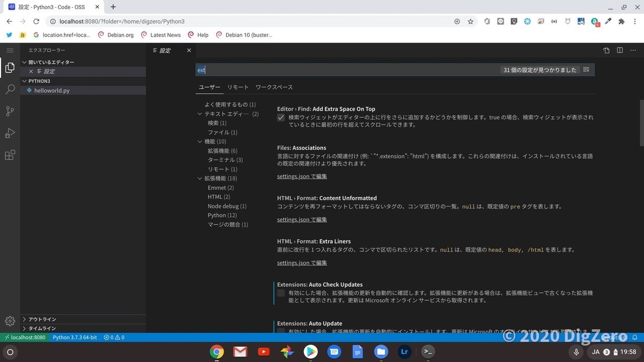Image resolution: width=644 pixels, height=362 pixels.
Task: Collapse the PYTHON3 folder section
Action: click(x=83, y=81)
